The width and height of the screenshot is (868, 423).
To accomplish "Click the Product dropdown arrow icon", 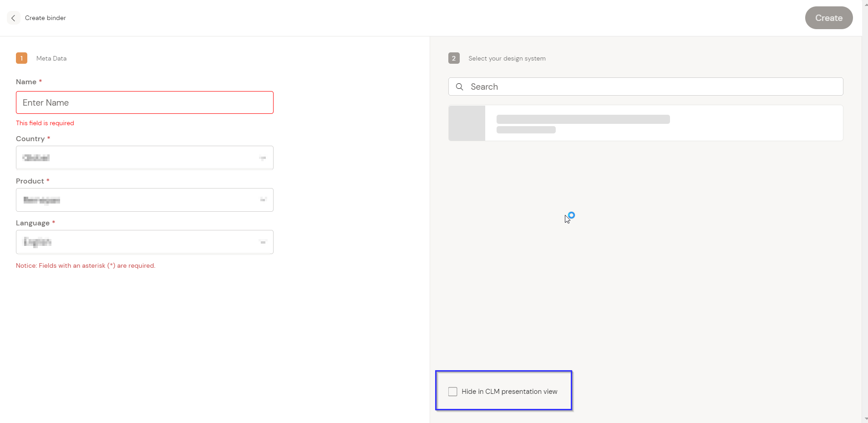I will [x=263, y=200].
